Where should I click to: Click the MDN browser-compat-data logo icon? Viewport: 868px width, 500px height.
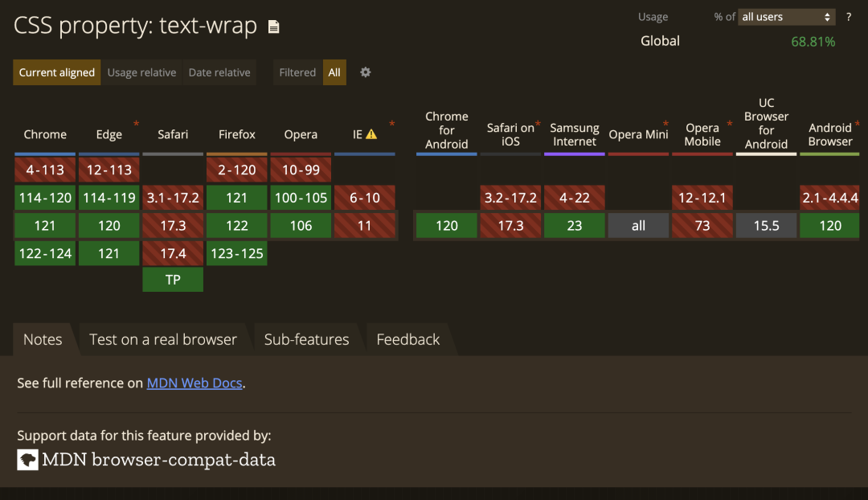pyautogui.click(x=27, y=460)
